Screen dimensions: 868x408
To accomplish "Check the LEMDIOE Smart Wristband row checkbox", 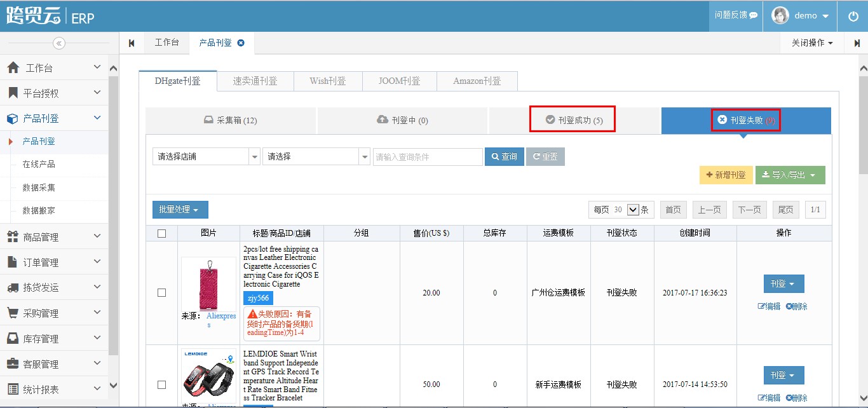I will [161, 384].
